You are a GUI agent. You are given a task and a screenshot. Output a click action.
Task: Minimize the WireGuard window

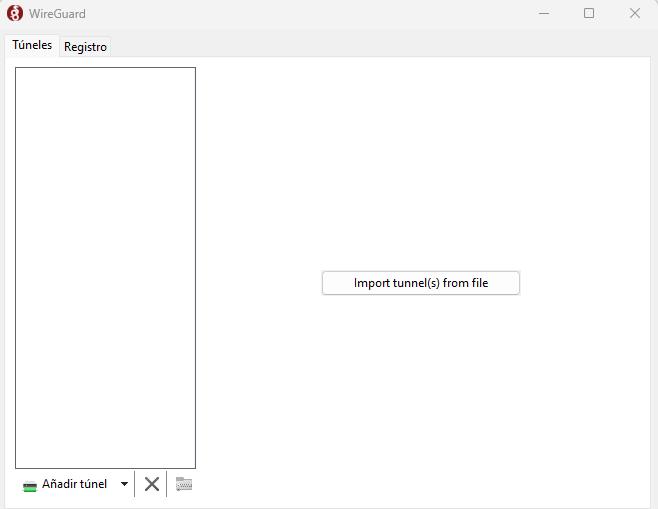(544, 14)
